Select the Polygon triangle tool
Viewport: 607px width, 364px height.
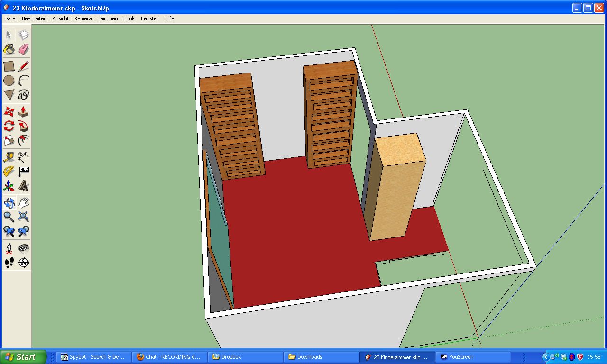pos(9,95)
